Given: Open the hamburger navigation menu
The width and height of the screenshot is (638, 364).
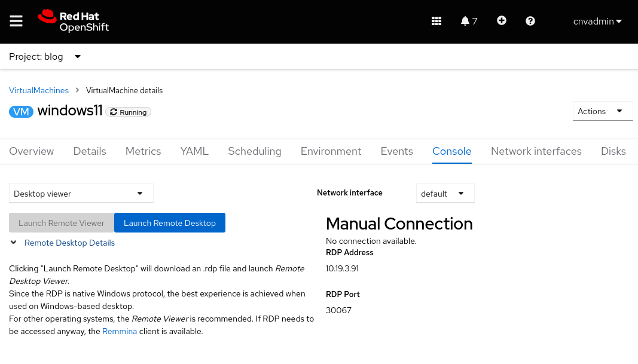Looking at the screenshot, I should coord(16,22).
